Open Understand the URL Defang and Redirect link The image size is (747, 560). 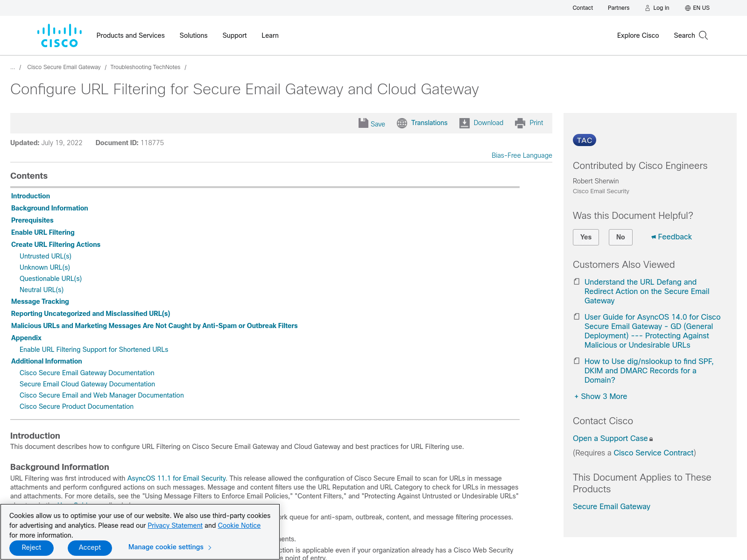point(647,291)
